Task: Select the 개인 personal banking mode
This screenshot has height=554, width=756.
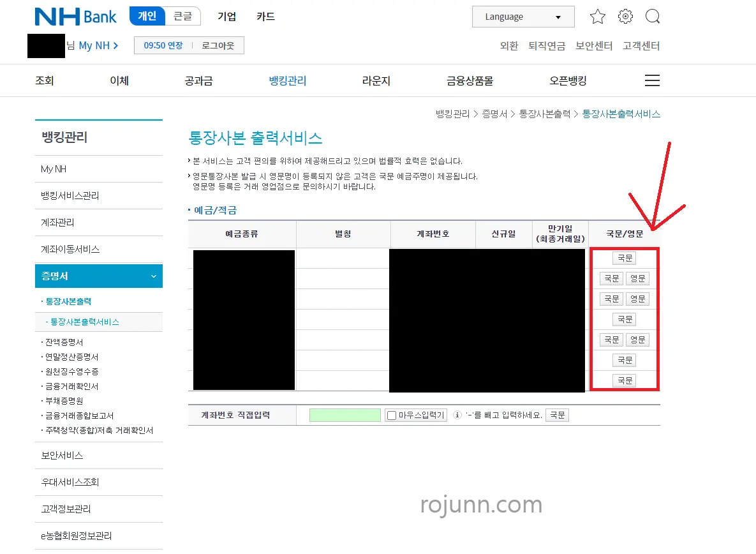Action: [x=146, y=16]
